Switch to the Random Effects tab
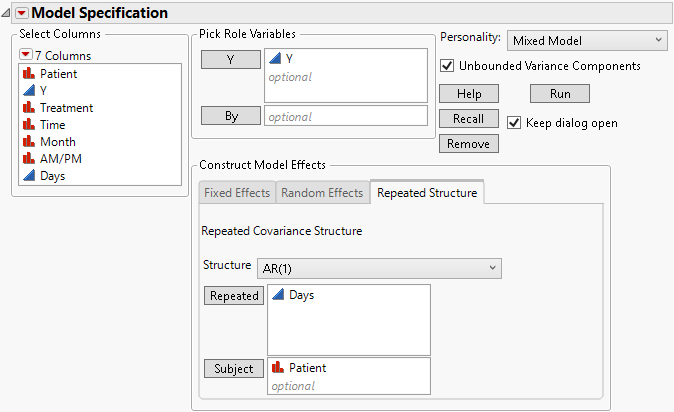Viewport: 674px width, 412px height. [322, 193]
